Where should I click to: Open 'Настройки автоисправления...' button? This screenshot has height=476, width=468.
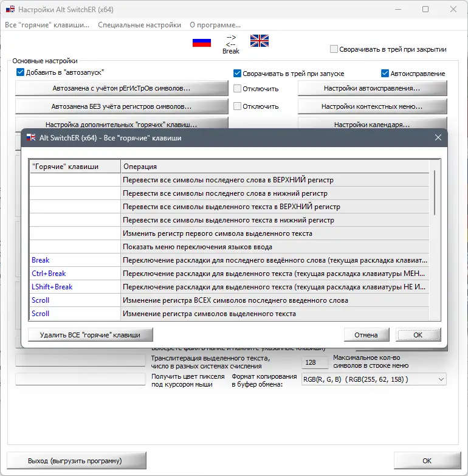[x=372, y=88]
